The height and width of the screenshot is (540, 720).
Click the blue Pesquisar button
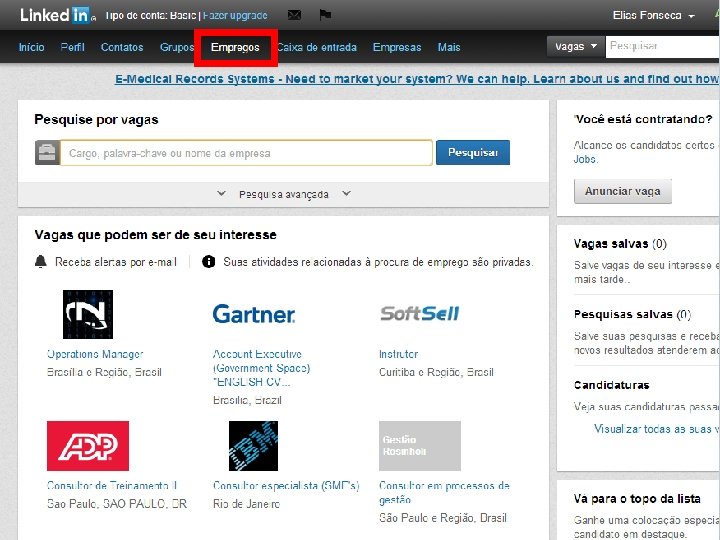473,152
